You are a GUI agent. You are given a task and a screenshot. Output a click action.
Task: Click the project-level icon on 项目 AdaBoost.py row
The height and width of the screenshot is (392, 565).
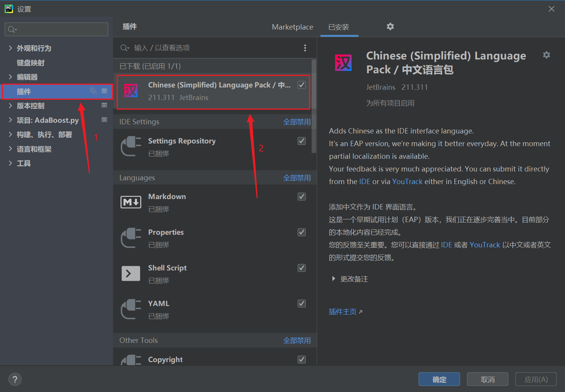point(104,120)
